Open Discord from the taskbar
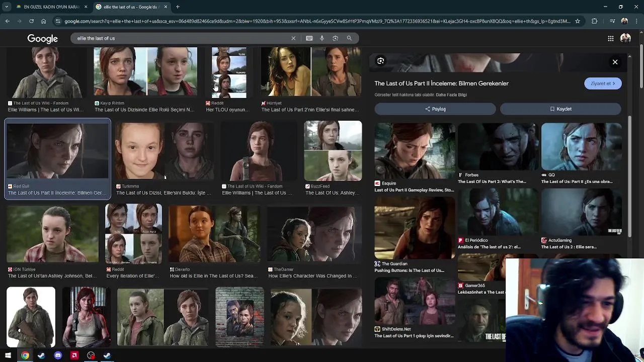 click(58, 355)
